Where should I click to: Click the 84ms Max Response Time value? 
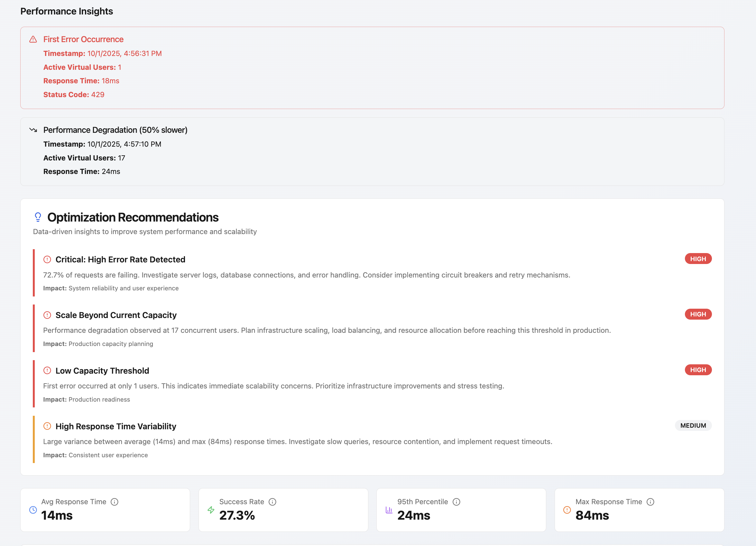(x=592, y=515)
